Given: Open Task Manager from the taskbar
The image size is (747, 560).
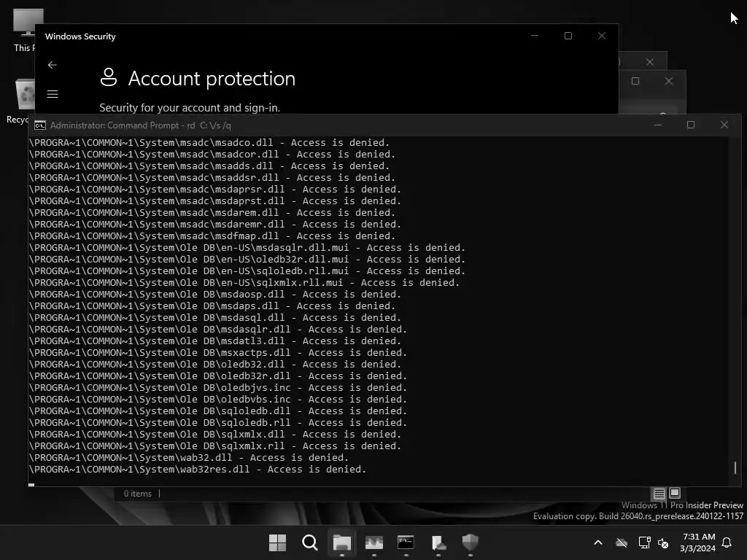Looking at the screenshot, I should point(374,542).
